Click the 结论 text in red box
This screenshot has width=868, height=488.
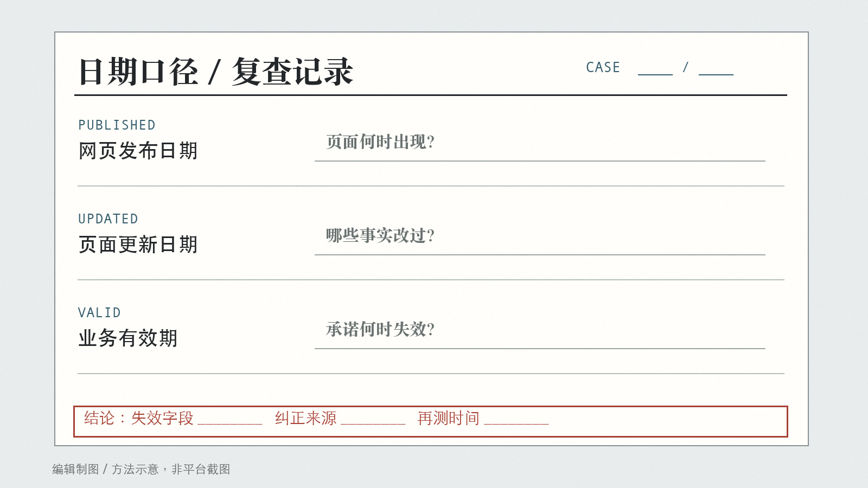click(x=99, y=418)
